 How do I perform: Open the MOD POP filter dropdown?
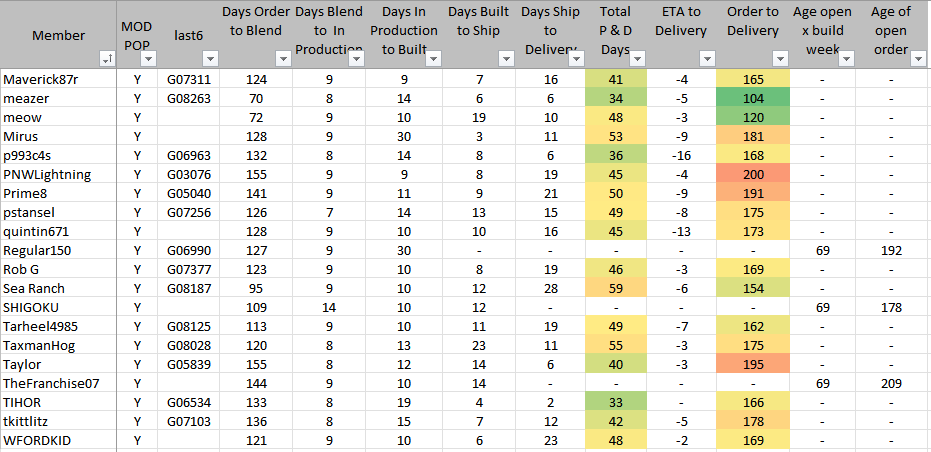[147, 59]
